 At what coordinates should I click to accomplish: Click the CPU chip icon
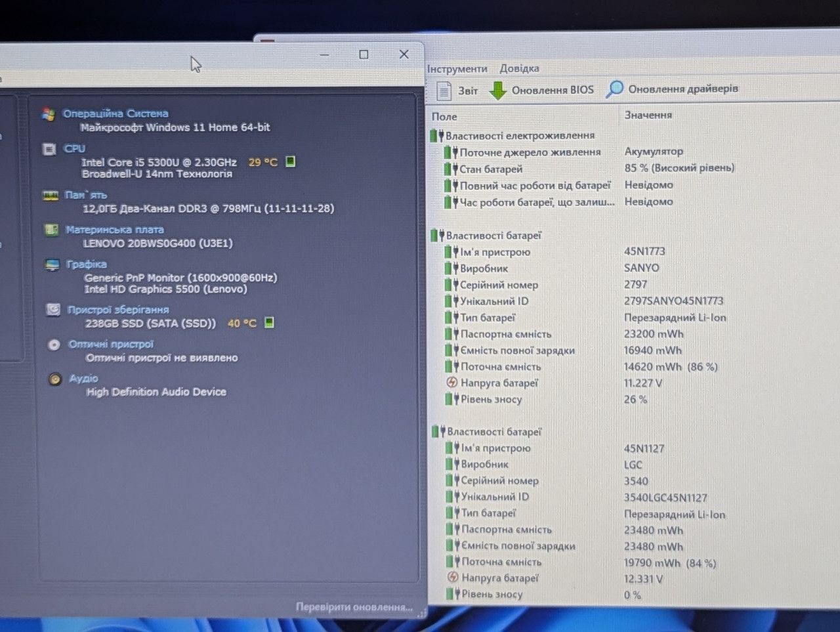[x=49, y=149]
